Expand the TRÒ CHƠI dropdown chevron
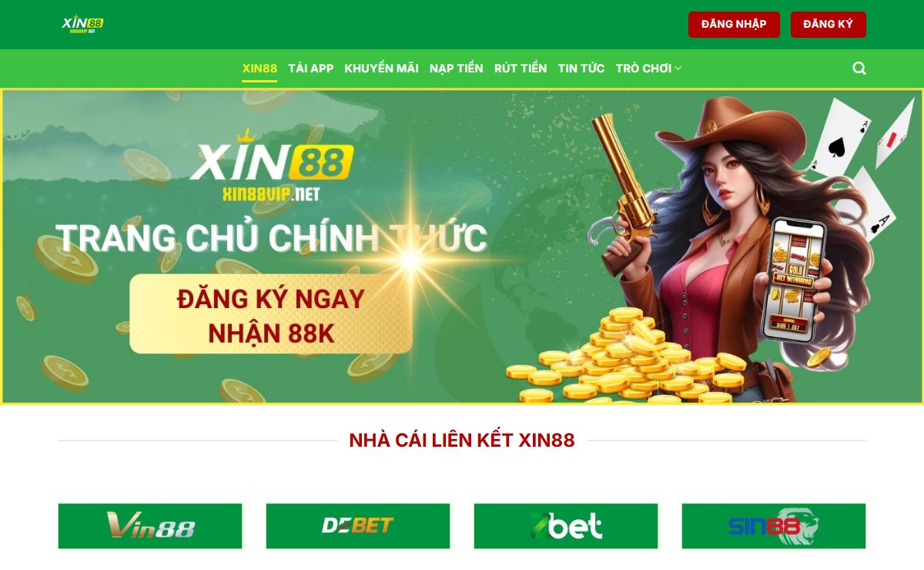Viewport: 924px width, 570px height. pyautogui.click(x=678, y=69)
